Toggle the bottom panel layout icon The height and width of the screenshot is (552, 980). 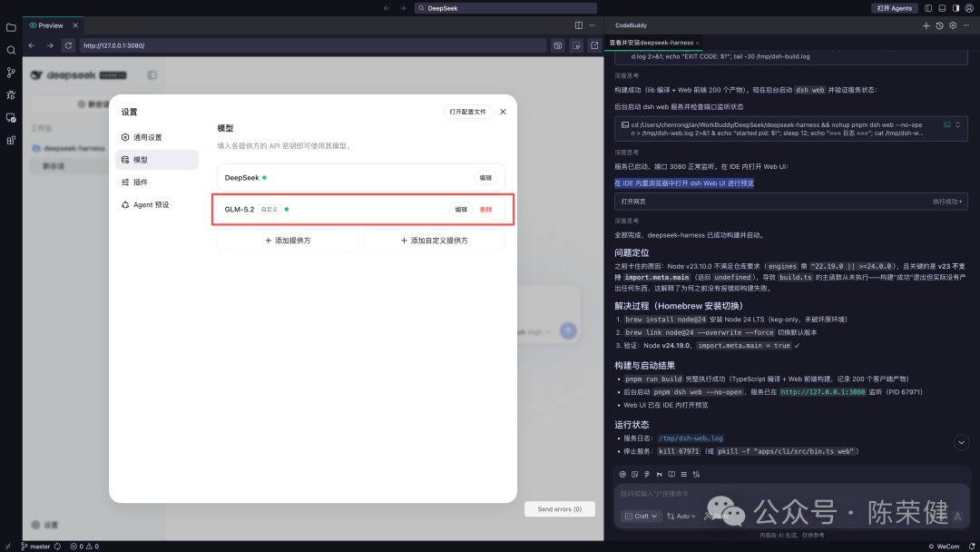tap(942, 8)
